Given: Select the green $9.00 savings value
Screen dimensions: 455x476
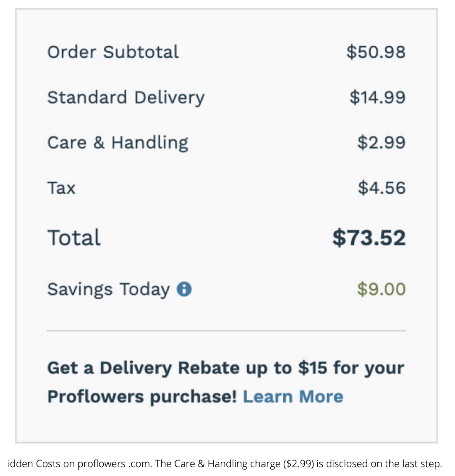Looking at the screenshot, I should (382, 289).
